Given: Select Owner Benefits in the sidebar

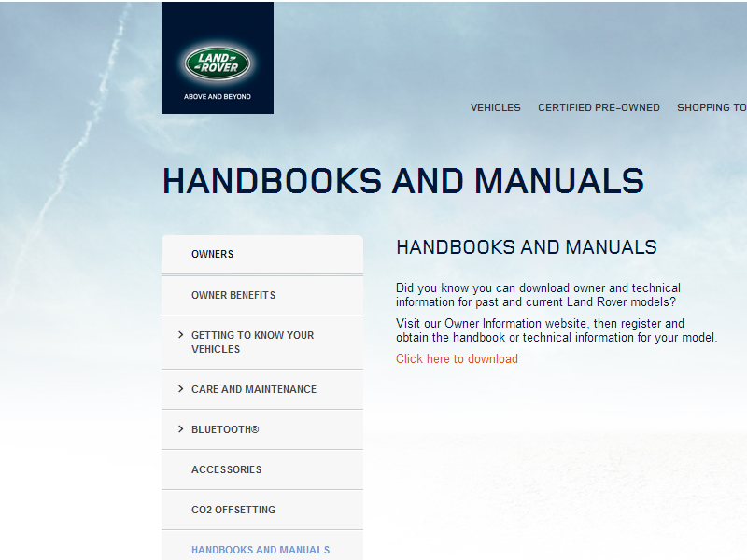Looking at the screenshot, I should [x=262, y=295].
